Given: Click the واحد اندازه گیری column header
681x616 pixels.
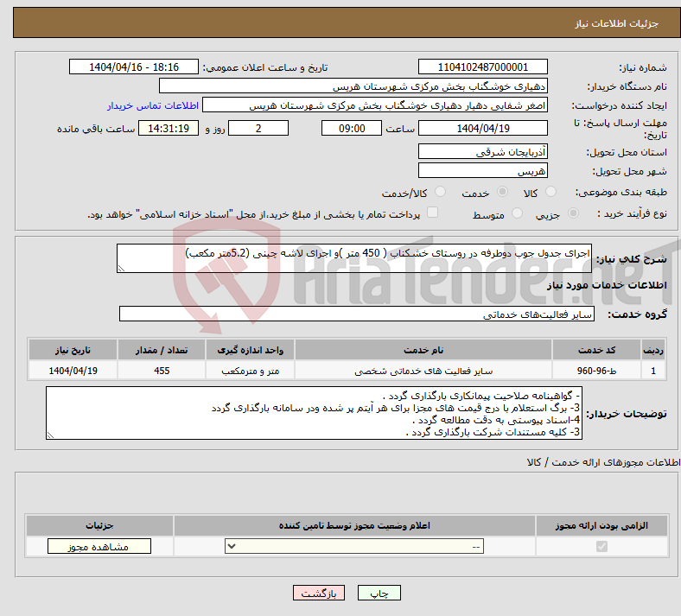Looking at the screenshot, I should [250, 350].
